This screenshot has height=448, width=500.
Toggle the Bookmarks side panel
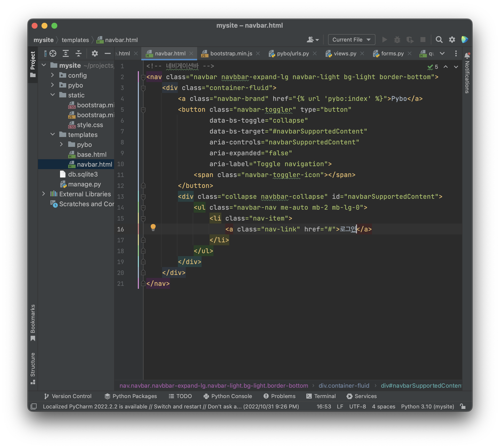pyautogui.click(x=33, y=322)
